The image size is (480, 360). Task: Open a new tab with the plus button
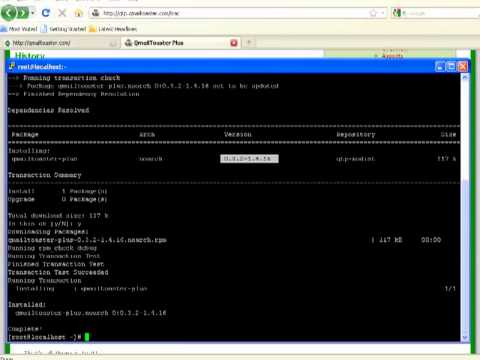(249, 43)
